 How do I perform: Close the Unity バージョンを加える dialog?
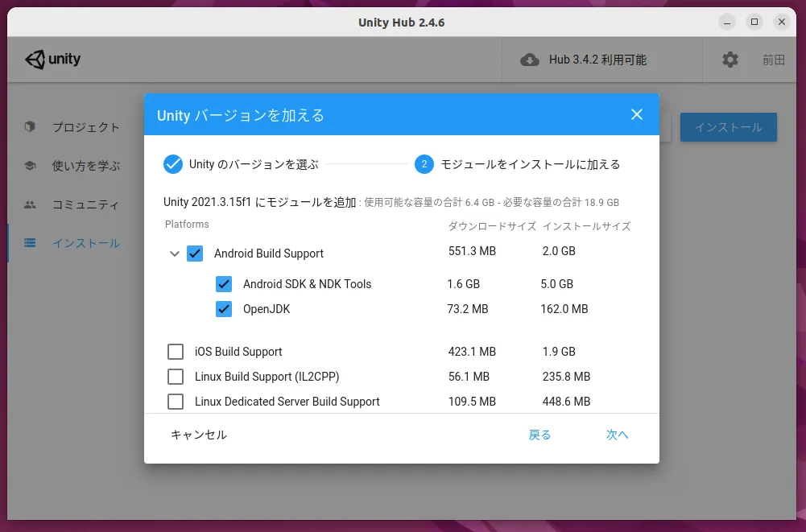pos(636,114)
